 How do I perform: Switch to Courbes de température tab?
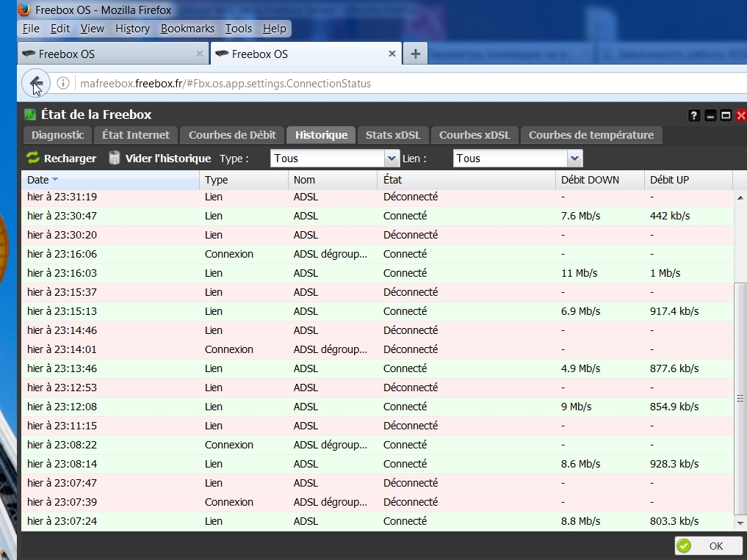[591, 135]
